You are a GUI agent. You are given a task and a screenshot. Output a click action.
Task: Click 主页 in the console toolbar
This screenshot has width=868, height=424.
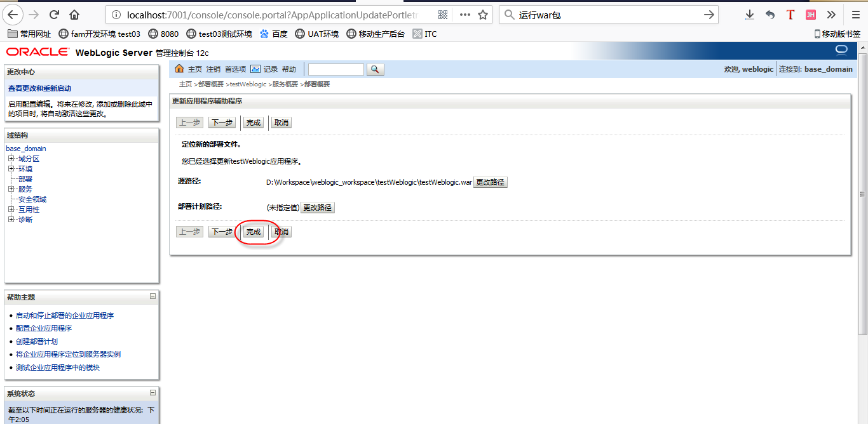click(x=195, y=69)
